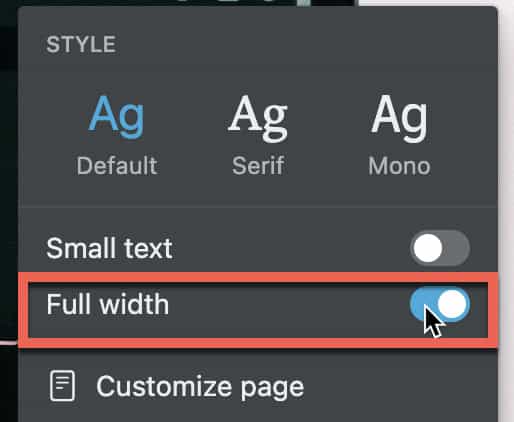Image resolution: width=514 pixels, height=422 pixels.
Task: Click the white knob of Full width switch
Action: click(452, 304)
